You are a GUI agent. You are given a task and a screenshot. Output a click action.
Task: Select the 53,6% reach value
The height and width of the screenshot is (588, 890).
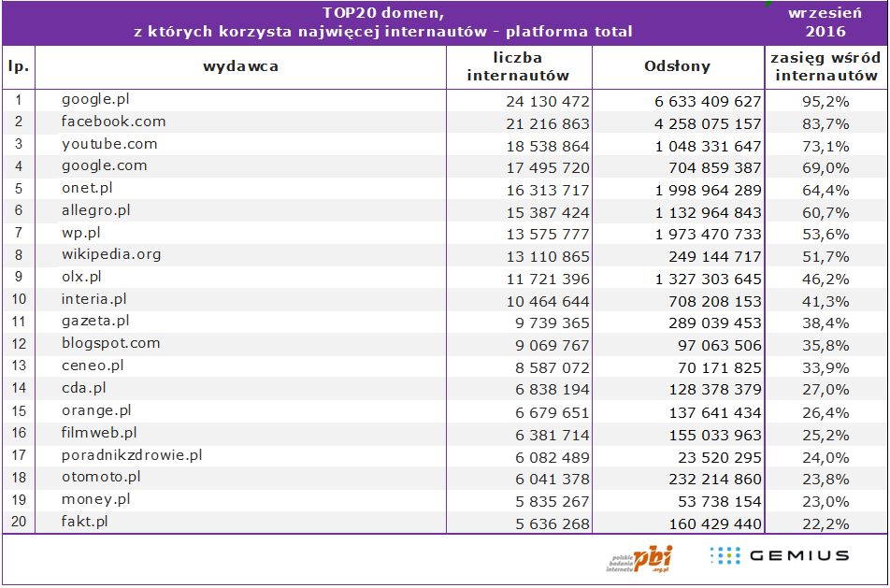pos(825,235)
